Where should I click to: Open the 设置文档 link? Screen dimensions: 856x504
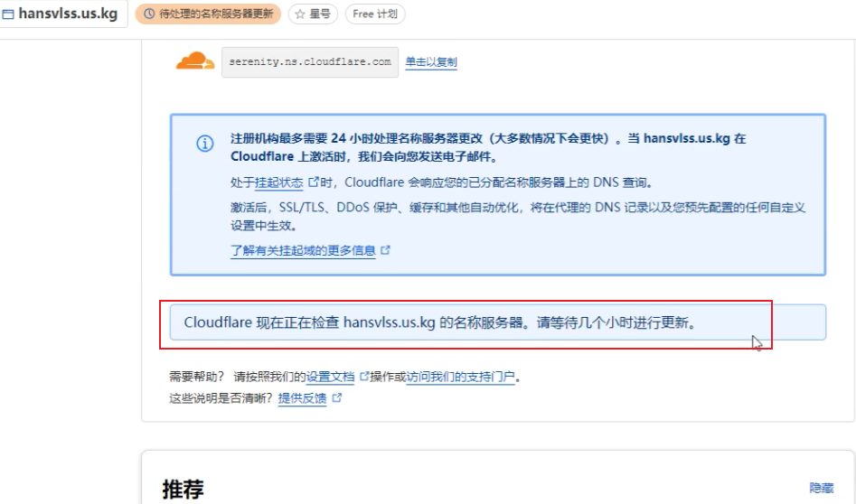click(331, 377)
